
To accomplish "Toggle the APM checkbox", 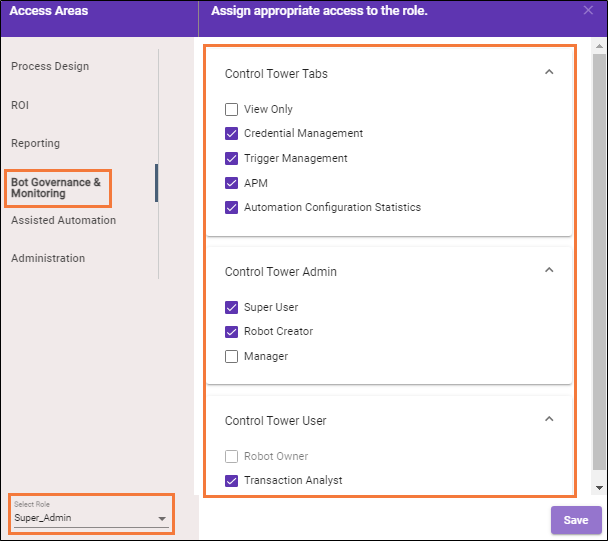I will [232, 183].
